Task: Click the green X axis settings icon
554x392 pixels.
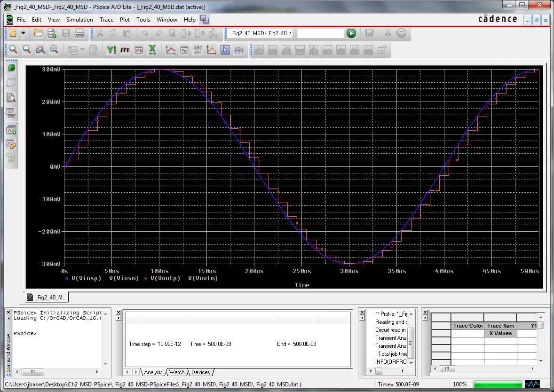Action: (152, 49)
